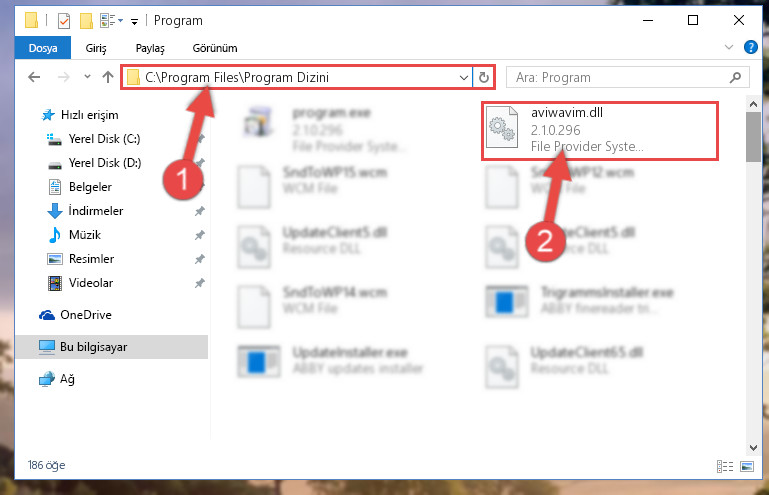Open Customize Quick Access Toolbar dropdown

pos(134,21)
